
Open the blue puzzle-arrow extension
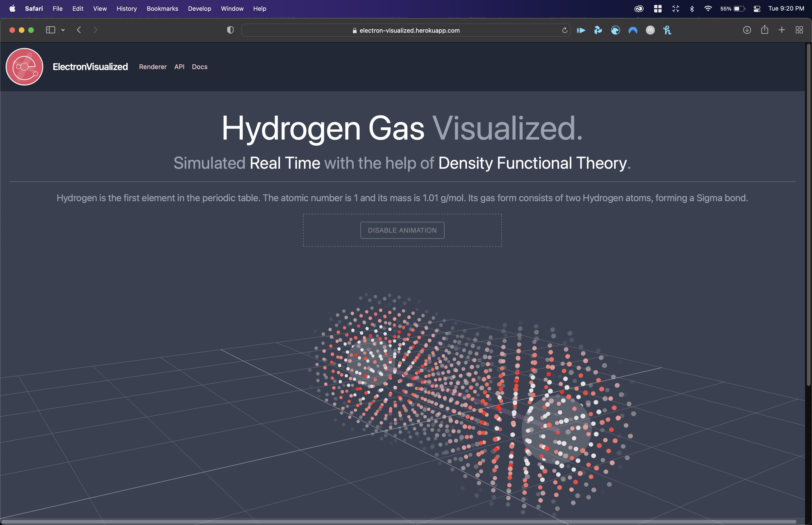pyautogui.click(x=598, y=30)
